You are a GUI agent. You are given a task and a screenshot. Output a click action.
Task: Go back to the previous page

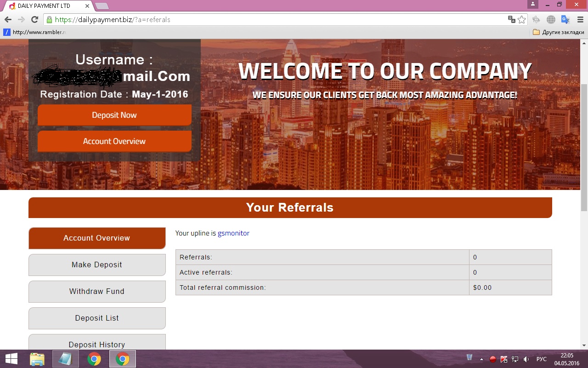click(8, 20)
